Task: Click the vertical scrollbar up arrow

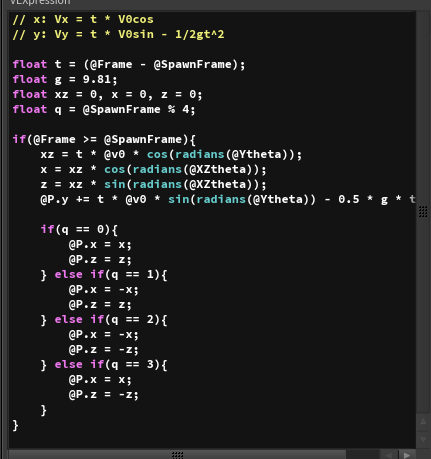Action: tap(423, 422)
